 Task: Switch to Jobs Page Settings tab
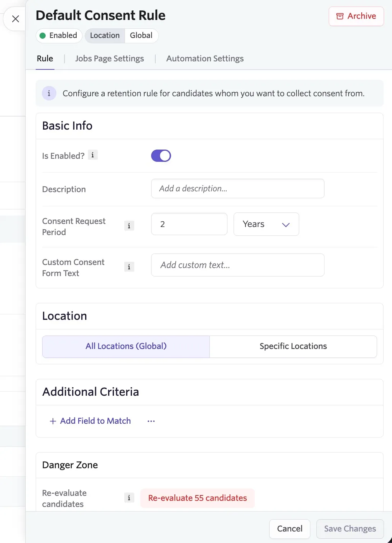pos(109,59)
